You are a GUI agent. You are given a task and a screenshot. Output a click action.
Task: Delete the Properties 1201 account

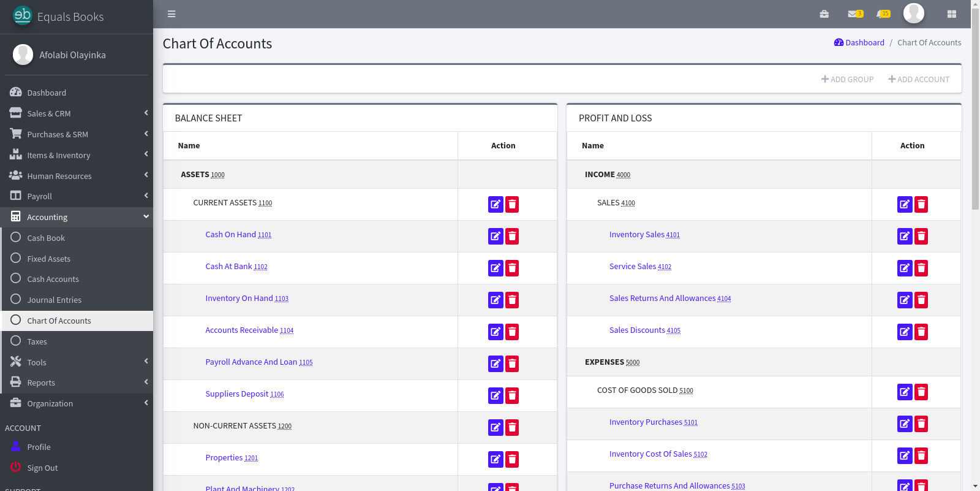[512, 459]
